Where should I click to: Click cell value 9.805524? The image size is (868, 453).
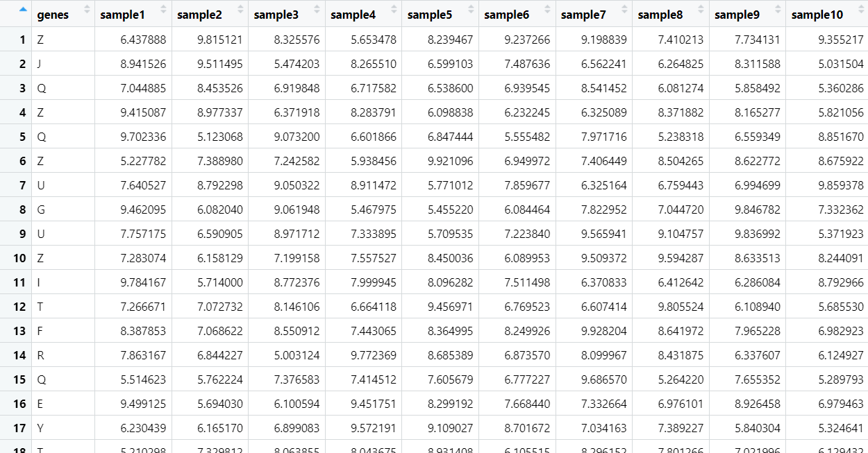681,307
